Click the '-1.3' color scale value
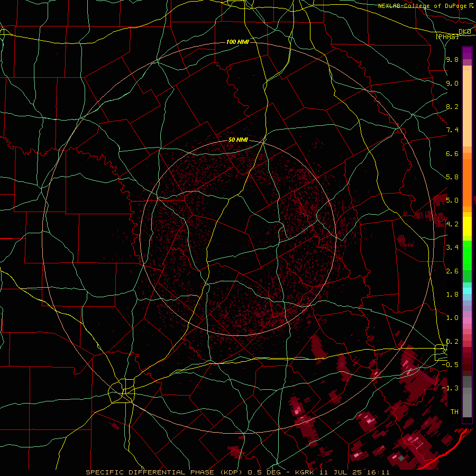 coord(450,388)
